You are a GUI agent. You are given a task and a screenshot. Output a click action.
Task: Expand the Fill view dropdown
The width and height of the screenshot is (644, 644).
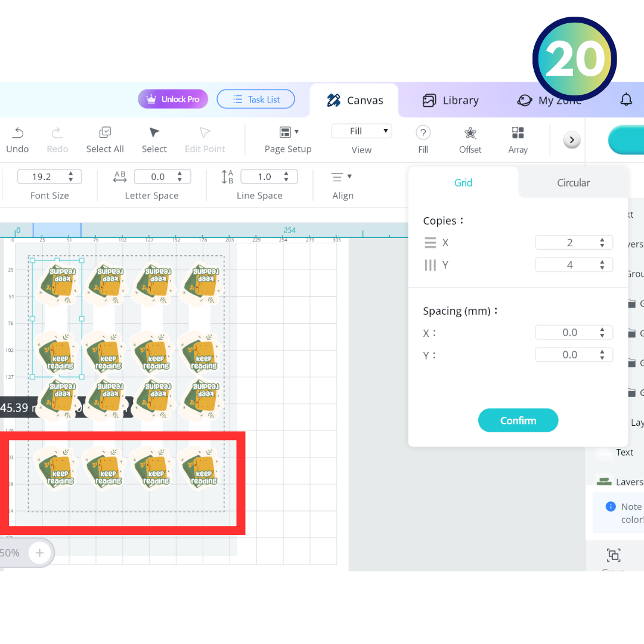click(x=361, y=131)
